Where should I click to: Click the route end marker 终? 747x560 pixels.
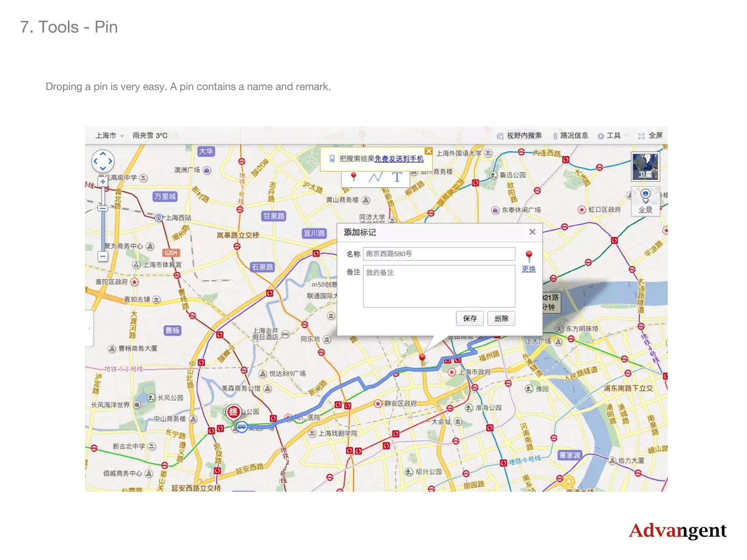point(233,412)
